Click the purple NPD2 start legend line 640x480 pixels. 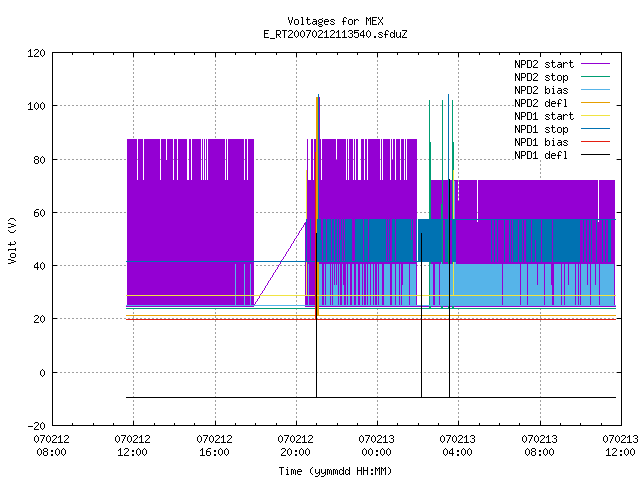pos(595,64)
